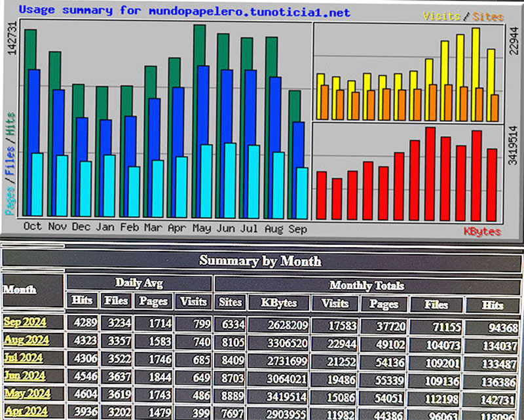Click the Apr 2024 month link
The height and width of the screenshot is (420, 524).
click(26, 411)
